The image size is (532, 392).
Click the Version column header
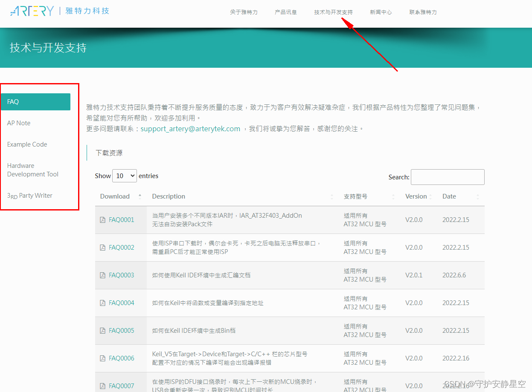tap(416, 196)
